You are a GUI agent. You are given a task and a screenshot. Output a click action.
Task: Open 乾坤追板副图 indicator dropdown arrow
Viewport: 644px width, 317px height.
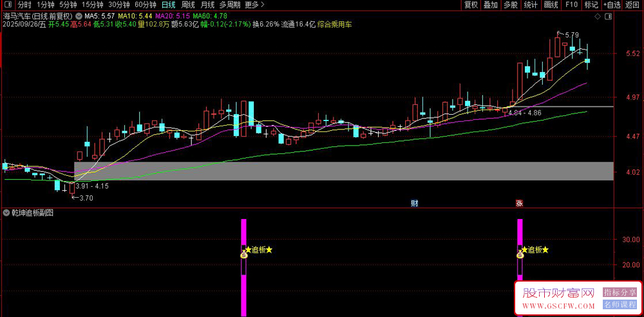tap(6, 213)
